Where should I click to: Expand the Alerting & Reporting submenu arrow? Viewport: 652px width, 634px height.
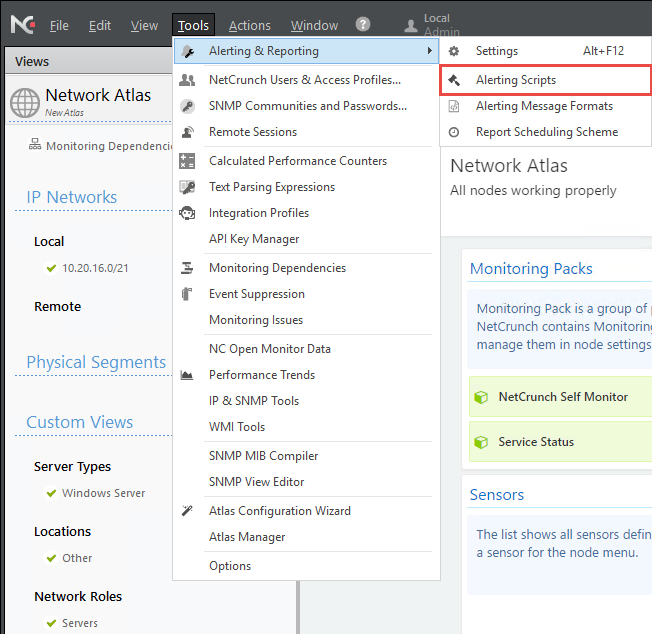(430, 51)
